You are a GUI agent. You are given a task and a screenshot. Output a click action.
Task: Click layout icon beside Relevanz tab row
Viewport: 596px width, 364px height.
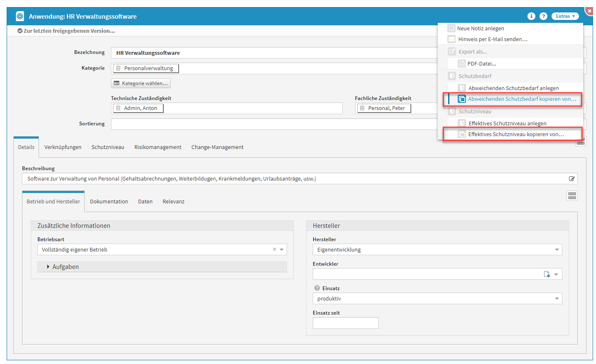coord(572,196)
